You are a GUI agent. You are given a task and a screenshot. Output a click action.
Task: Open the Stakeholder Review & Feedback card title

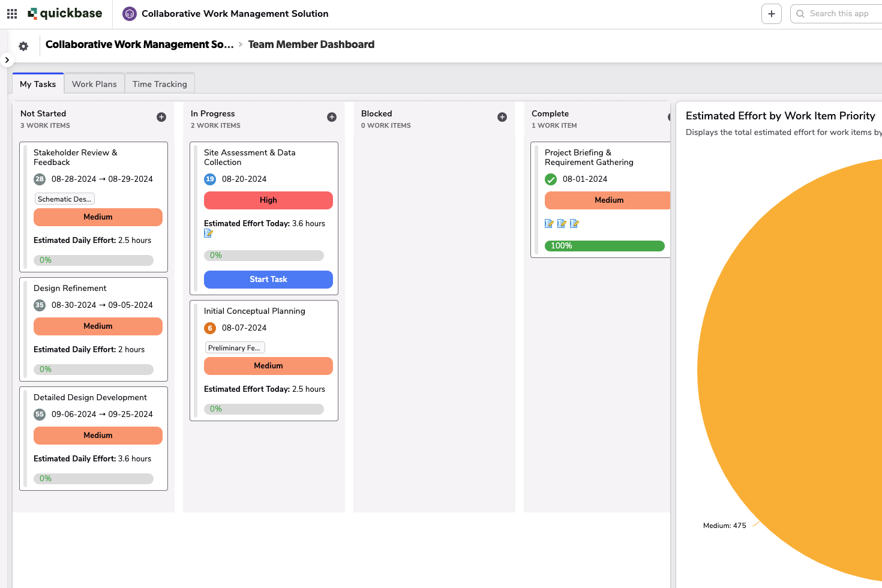(x=76, y=157)
